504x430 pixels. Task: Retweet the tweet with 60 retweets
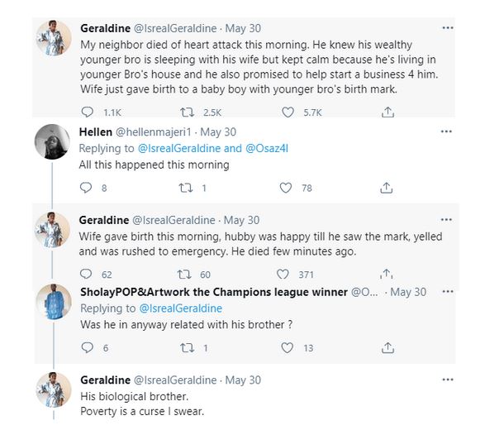[x=185, y=274]
